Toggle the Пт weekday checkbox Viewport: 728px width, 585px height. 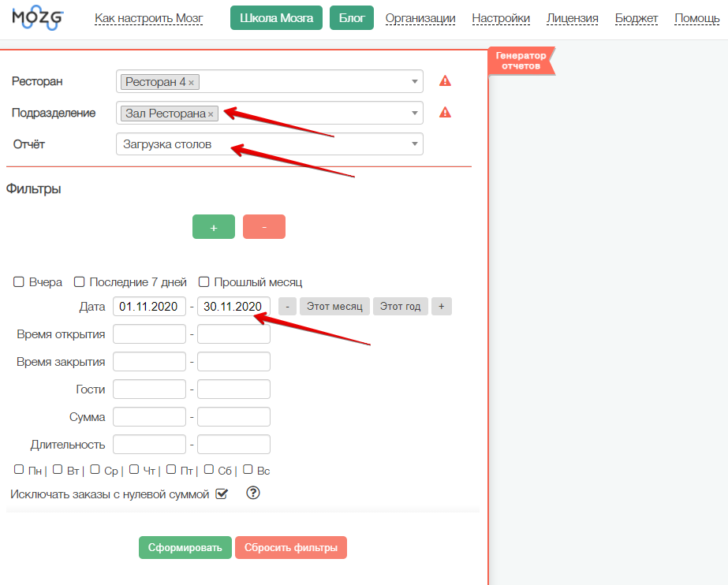(x=171, y=469)
